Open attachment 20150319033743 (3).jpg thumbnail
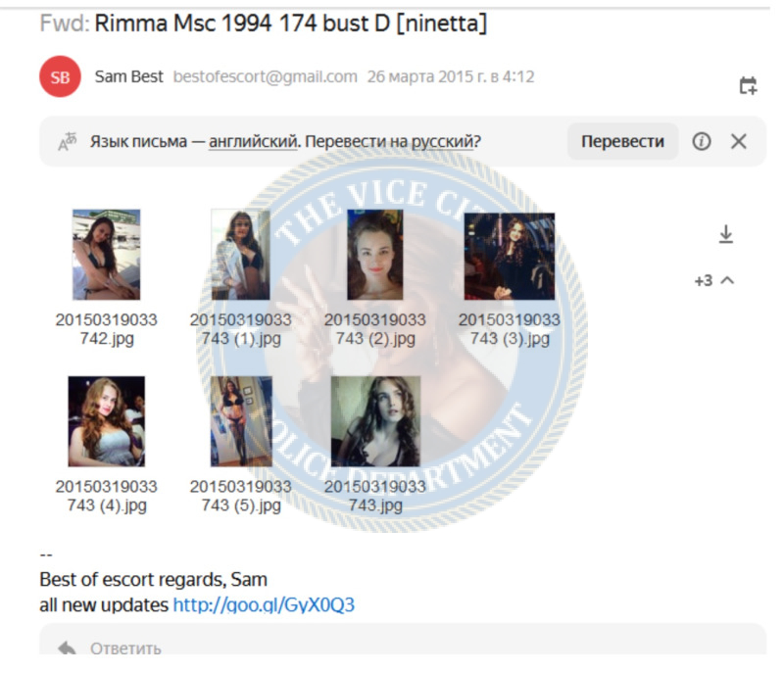 510,257
